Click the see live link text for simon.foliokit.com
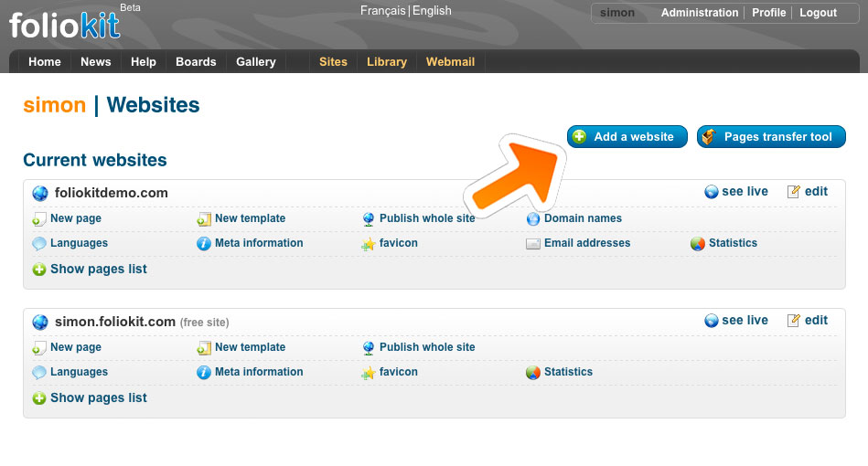 (745, 320)
